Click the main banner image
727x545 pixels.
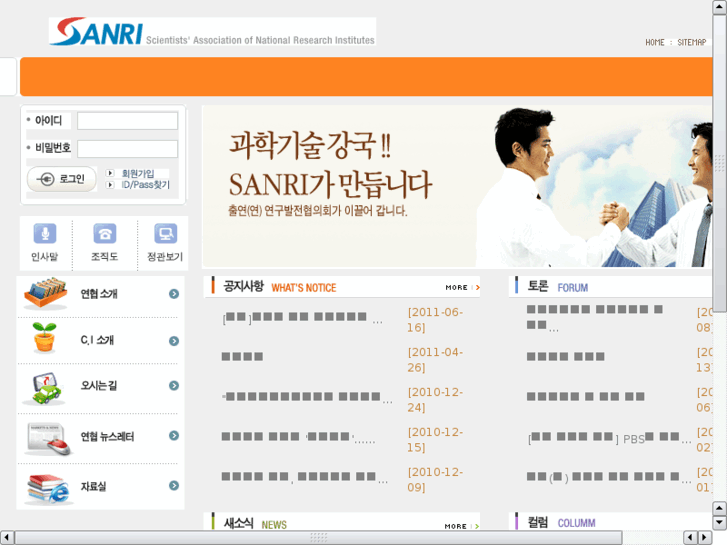[457, 186]
